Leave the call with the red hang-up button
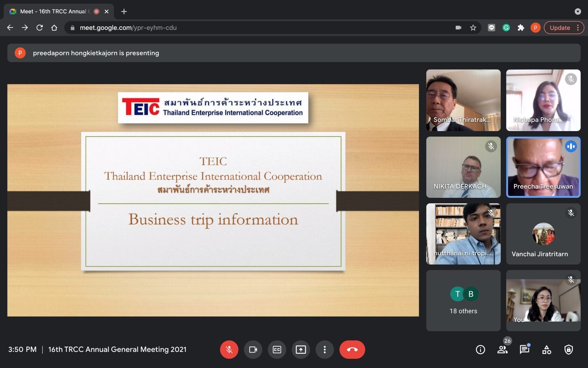 click(x=352, y=349)
